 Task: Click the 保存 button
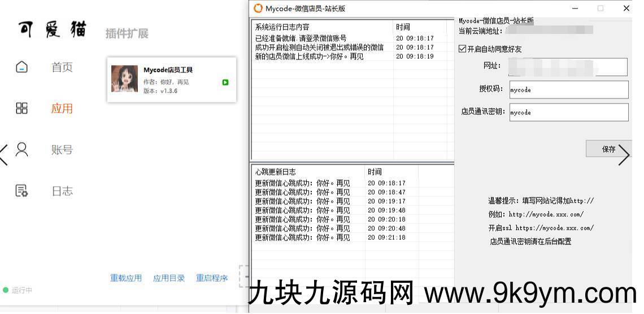608,149
